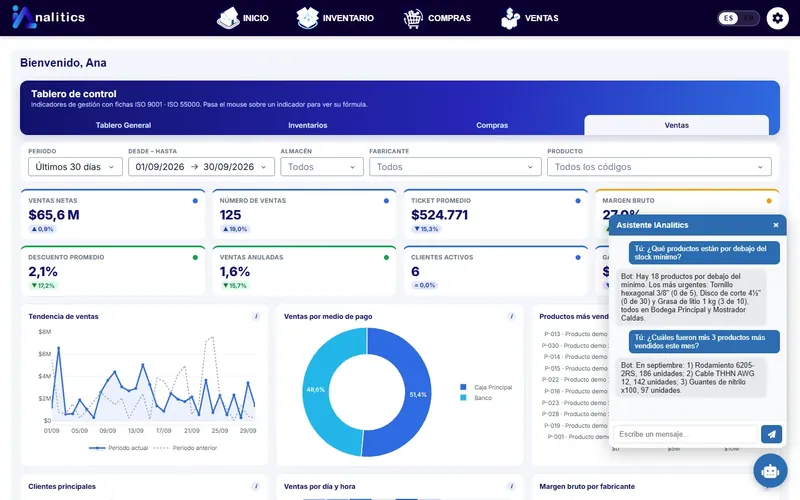Screen dimensions: 800x500
Task: Show info for Clientes principales card
Action: click(x=256, y=486)
